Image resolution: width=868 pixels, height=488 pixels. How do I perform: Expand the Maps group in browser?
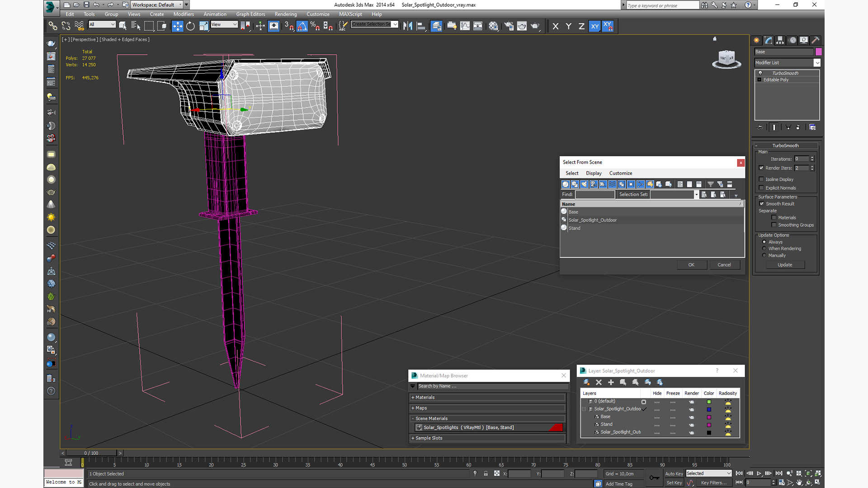pyautogui.click(x=488, y=408)
